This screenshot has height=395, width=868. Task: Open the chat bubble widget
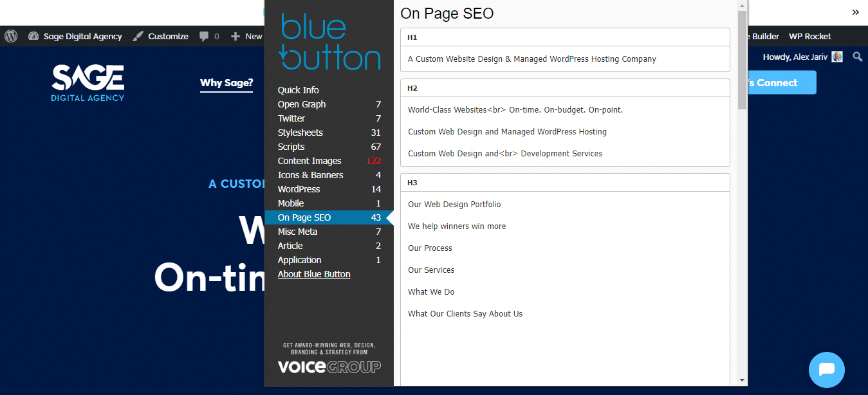(x=827, y=370)
